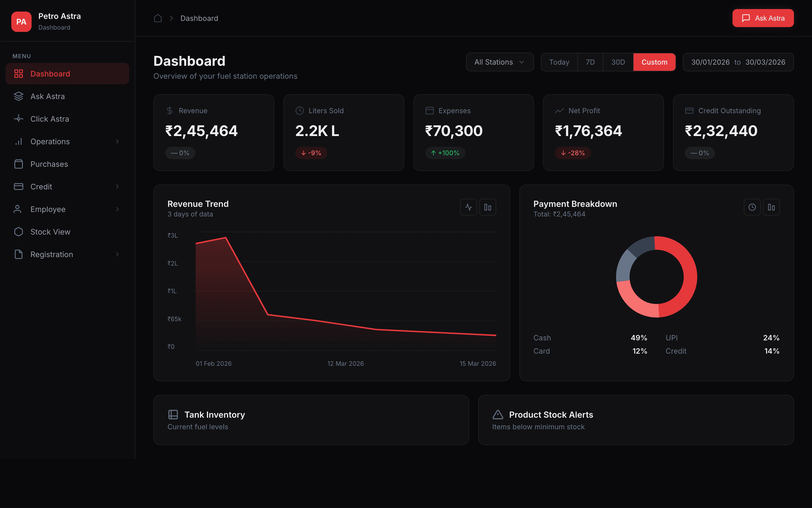Click the UPI 24% legend entry
The width and height of the screenshot is (812, 508).
722,338
